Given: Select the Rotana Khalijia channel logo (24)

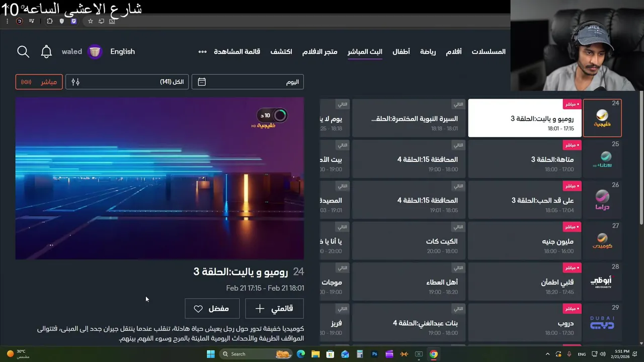Looking at the screenshot, I should 602,118.
